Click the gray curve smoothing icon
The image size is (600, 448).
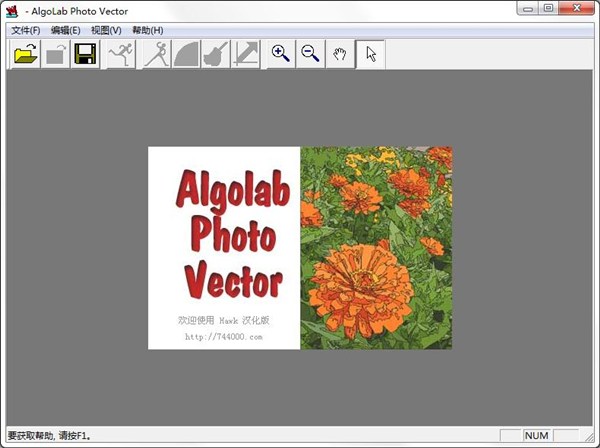(x=186, y=54)
